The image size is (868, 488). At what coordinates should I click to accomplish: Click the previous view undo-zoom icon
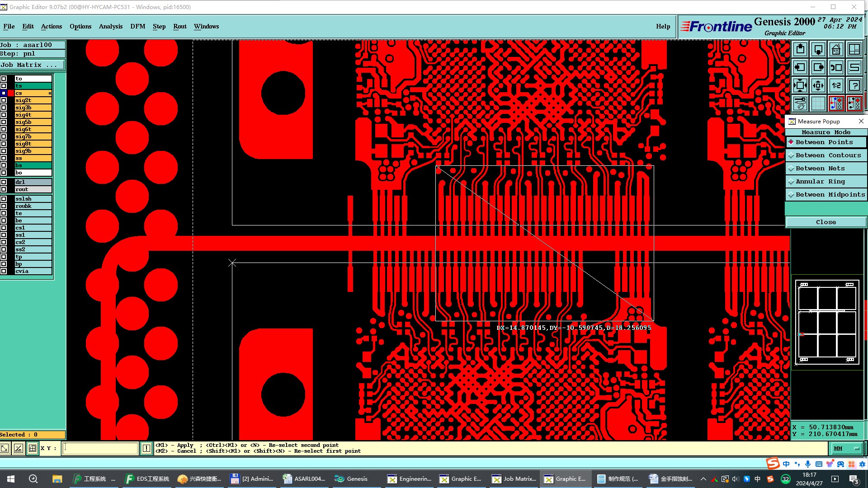[836, 68]
